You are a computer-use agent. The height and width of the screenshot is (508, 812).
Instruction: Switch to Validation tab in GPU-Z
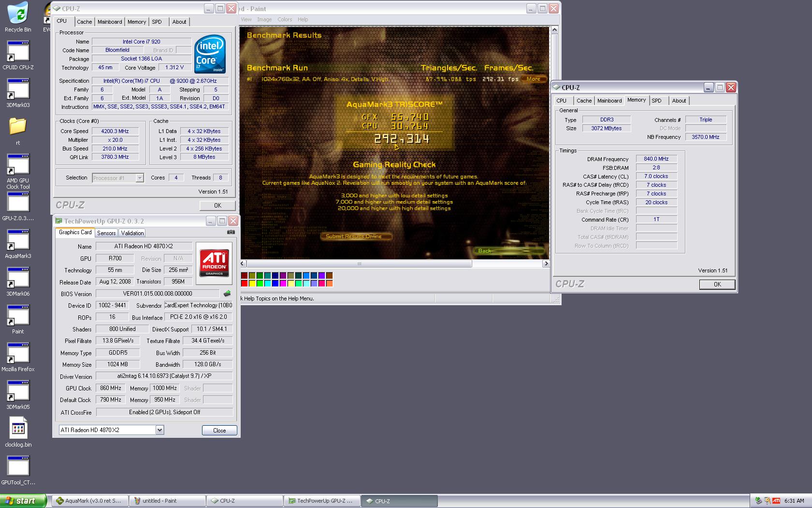132,233
